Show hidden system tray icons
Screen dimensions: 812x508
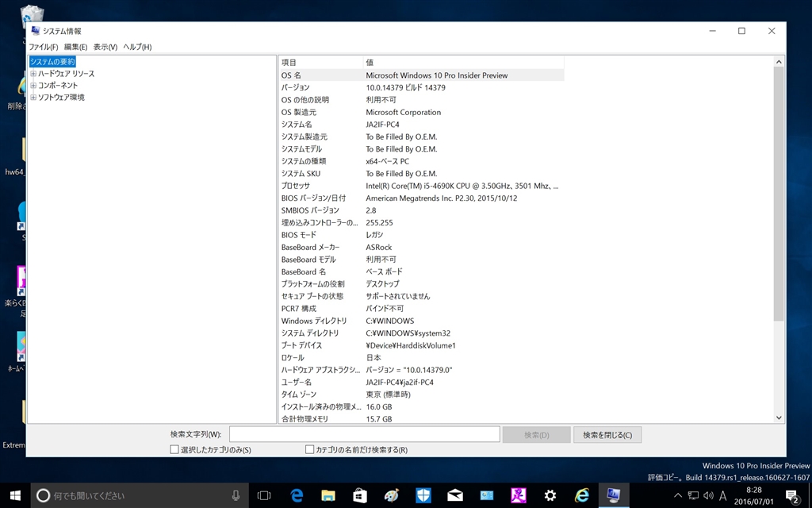[x=677, y=495]
